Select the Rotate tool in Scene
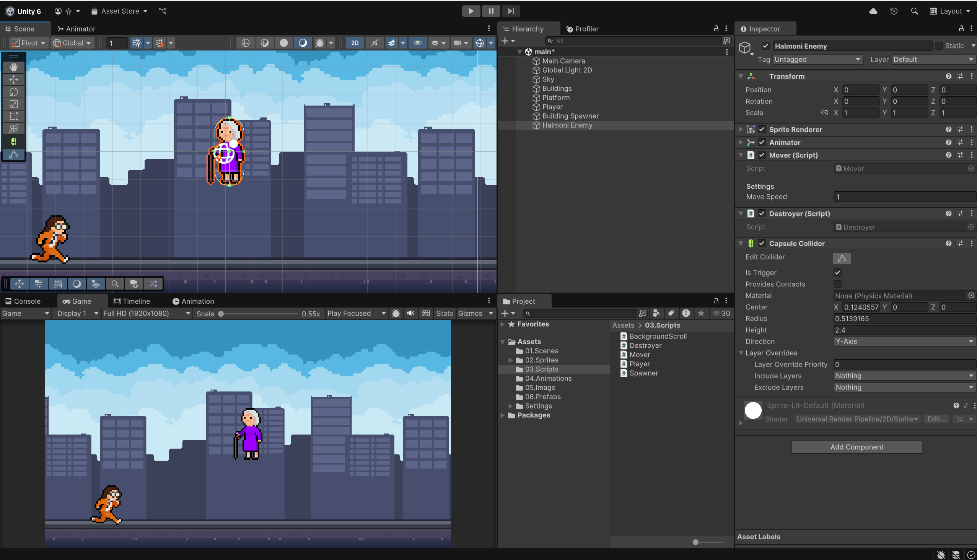Viewport: 977px width, 560px height. click(x=13, y=92)
